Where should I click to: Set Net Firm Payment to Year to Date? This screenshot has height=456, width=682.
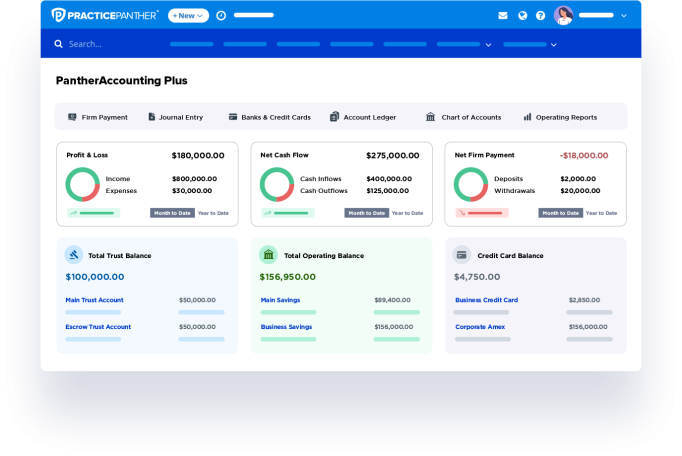point(601,213)
